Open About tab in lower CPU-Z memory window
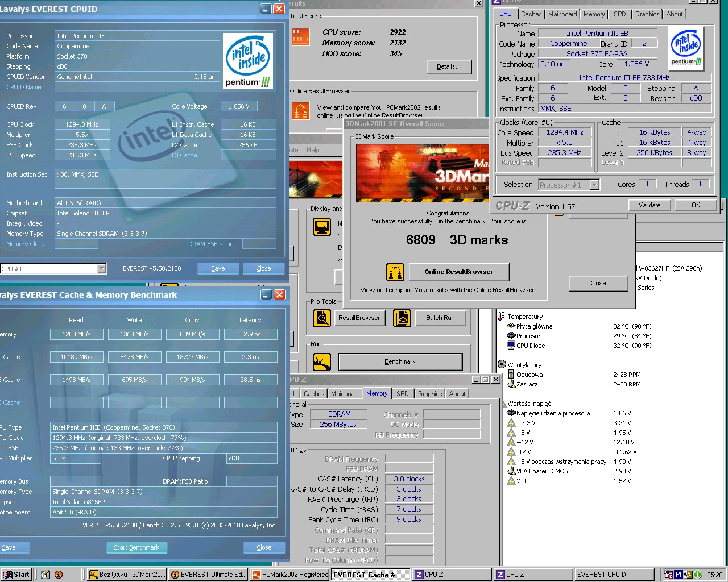Viewport: 728px width, 582px height. (457, 394)
